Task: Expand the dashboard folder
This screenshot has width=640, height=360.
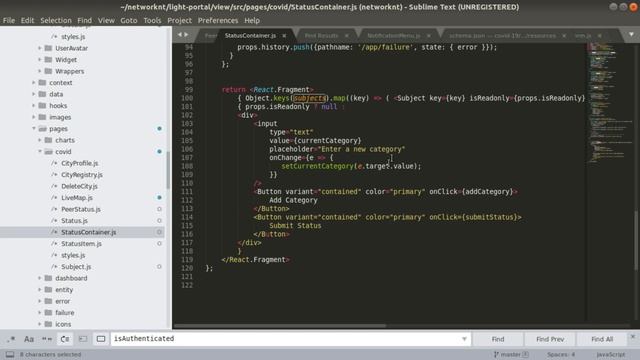Action: click(x=40, y=278)
